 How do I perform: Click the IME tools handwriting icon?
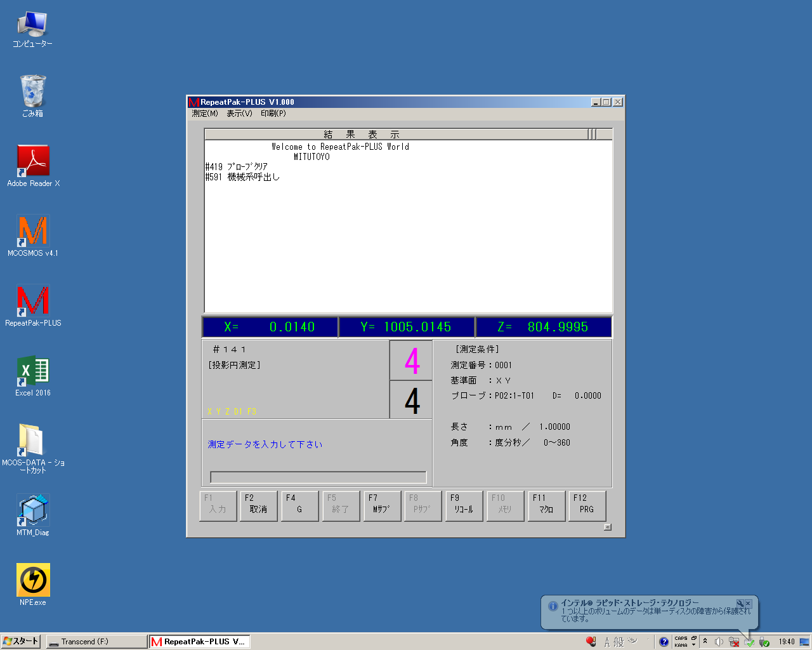632,640
